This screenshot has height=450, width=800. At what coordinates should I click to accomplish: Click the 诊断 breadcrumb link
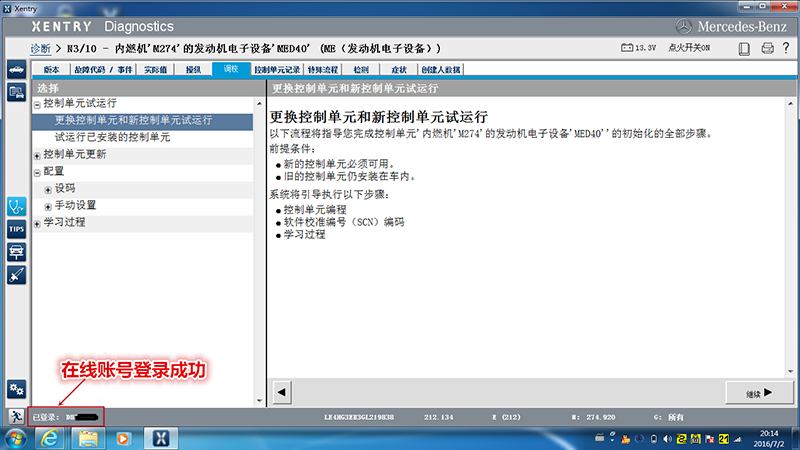click(x=40, y=48)
